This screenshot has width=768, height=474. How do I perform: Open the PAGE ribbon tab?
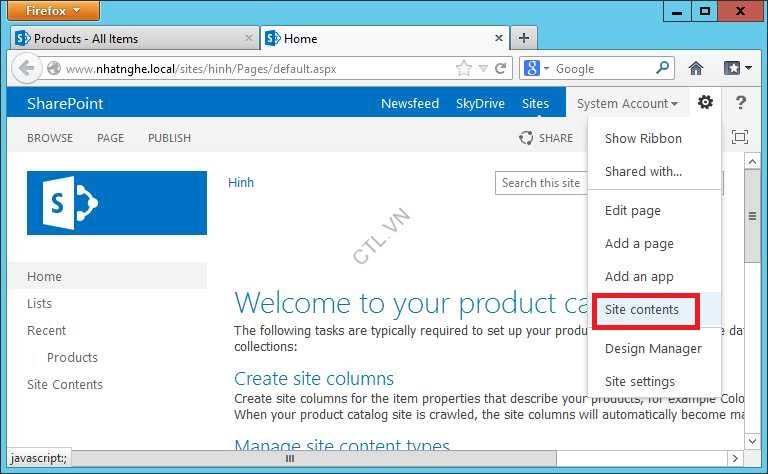click(110, 138)
